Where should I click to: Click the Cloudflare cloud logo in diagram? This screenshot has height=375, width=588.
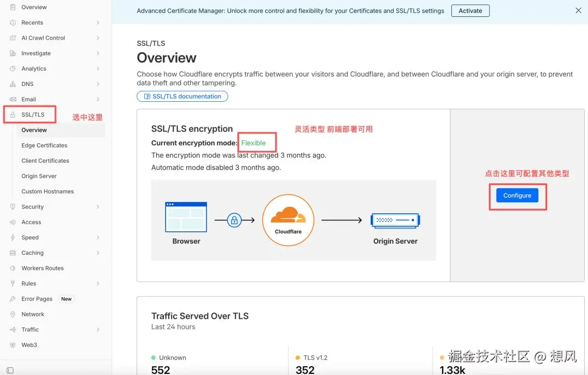[x=288, y=216]
